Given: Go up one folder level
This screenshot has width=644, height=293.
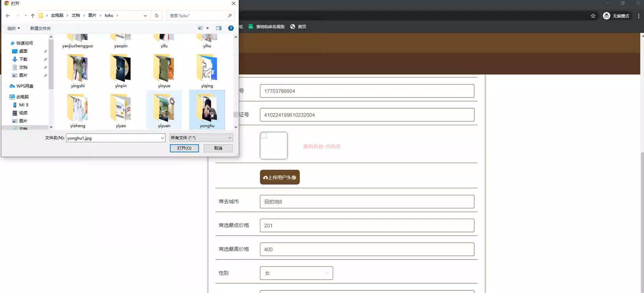Looking at the screenshot, I should (33, 15).
